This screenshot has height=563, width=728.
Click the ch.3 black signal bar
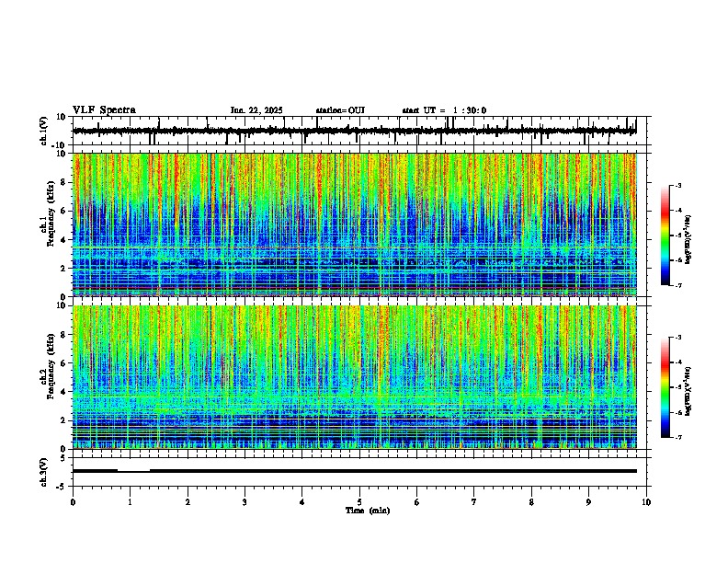[x=354, y=471]
